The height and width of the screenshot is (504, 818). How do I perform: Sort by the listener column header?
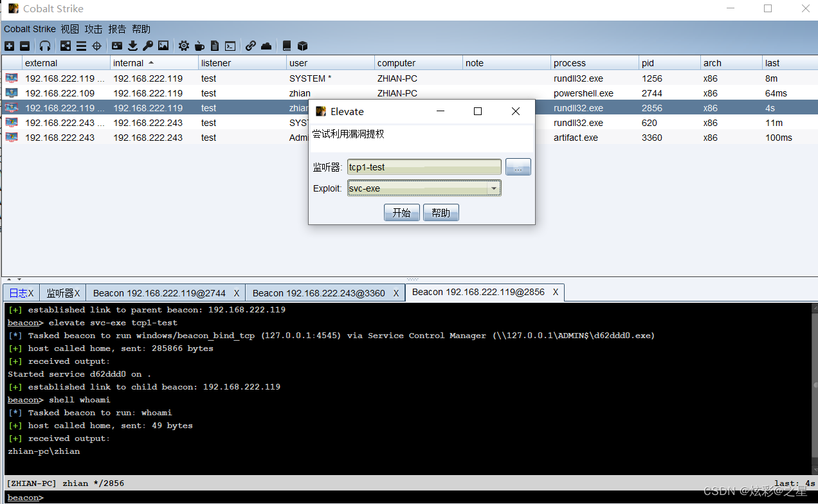(242, 63)
